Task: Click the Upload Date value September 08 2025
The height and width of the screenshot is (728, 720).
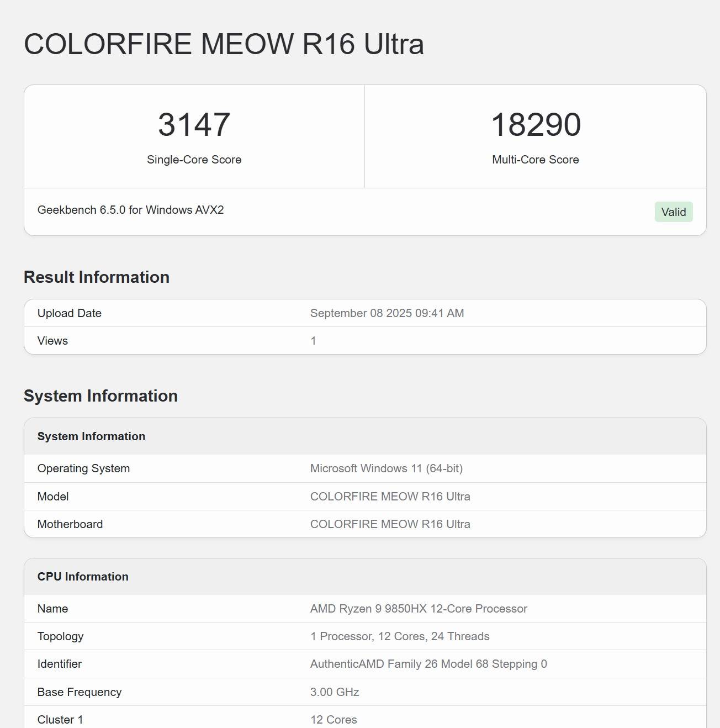Action: tap(387, 313)
